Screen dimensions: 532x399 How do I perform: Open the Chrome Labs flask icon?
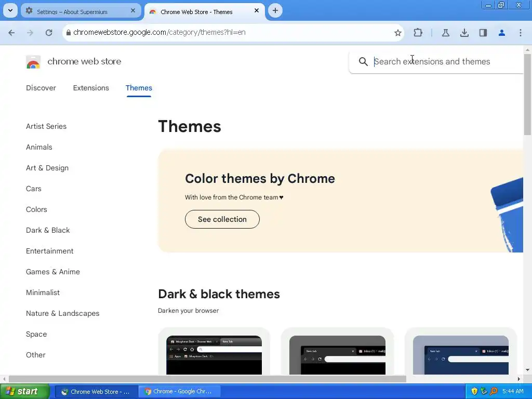pos(445,33)
